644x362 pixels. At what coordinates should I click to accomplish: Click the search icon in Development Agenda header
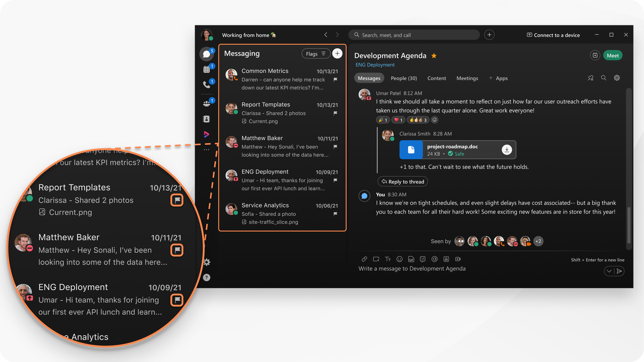point(603,78)
